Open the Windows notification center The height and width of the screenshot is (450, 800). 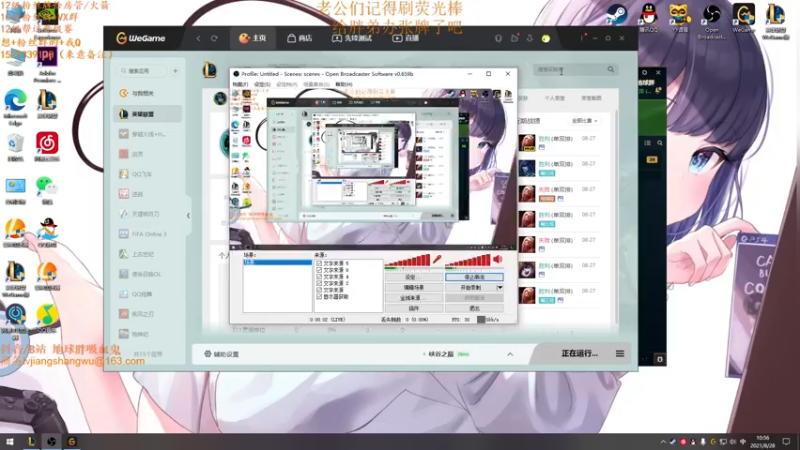(786, 442)
